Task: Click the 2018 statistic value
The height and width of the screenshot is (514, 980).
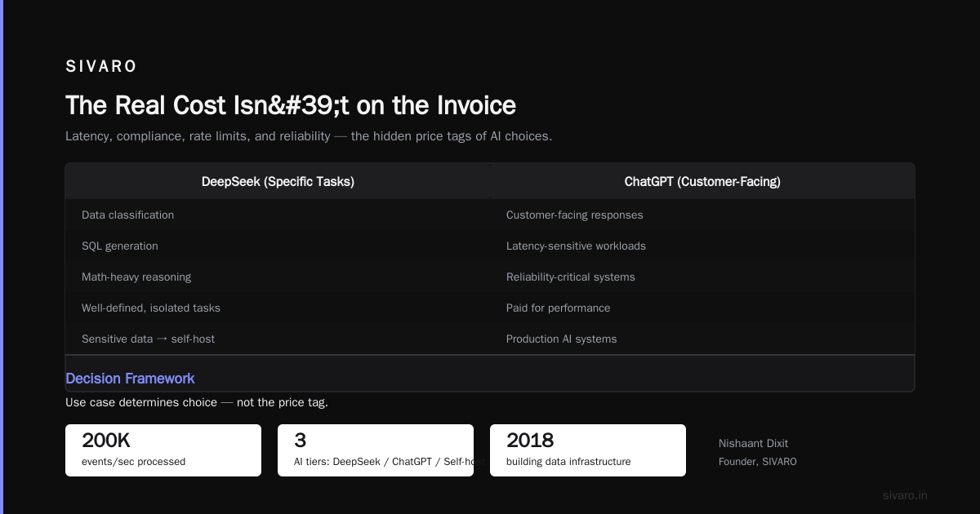Action: tap(530, 441)
